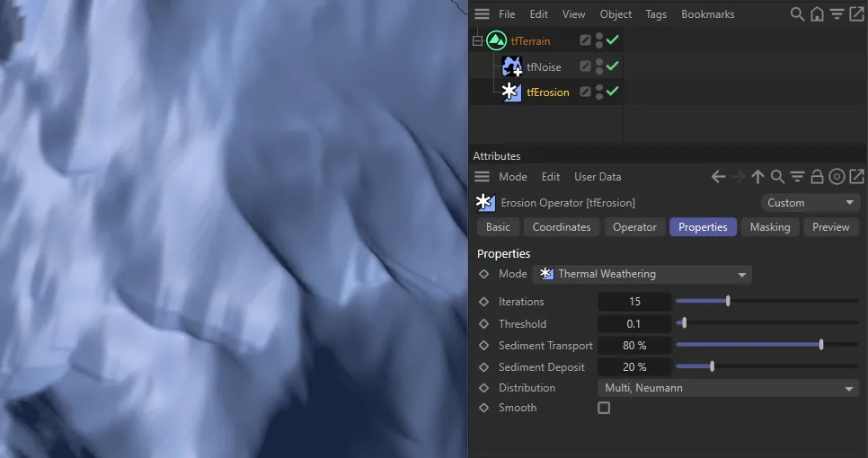The image size is (868, 458).
Task: Open the View menu
Action: pyautogui.click(x=573, y=14)
